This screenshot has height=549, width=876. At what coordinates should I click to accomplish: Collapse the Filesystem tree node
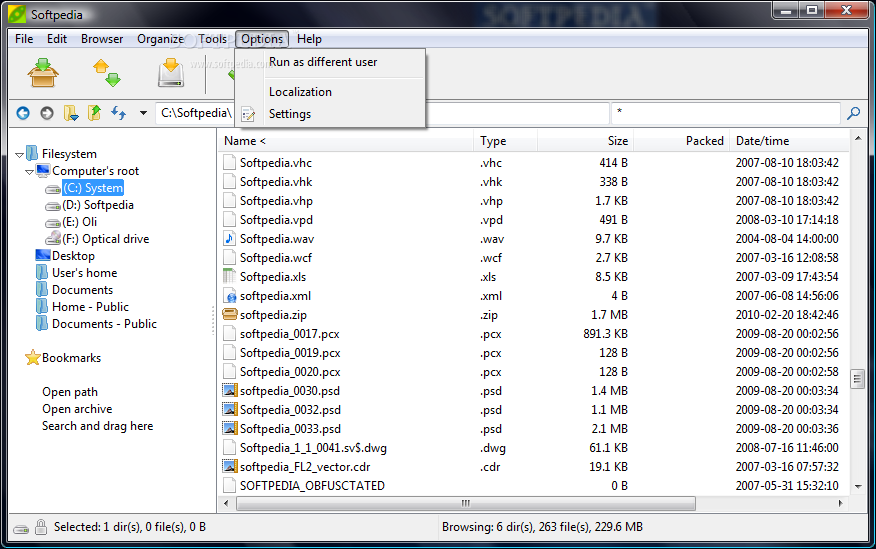click(x=19, y=155)
